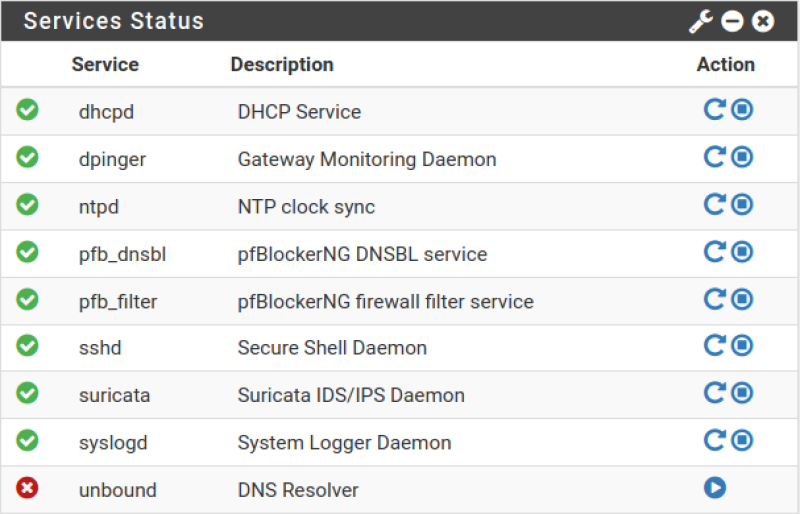Restart the pfb_dnsbl service
This screenshot has height=514, width=800.
[x=714, y=252]
